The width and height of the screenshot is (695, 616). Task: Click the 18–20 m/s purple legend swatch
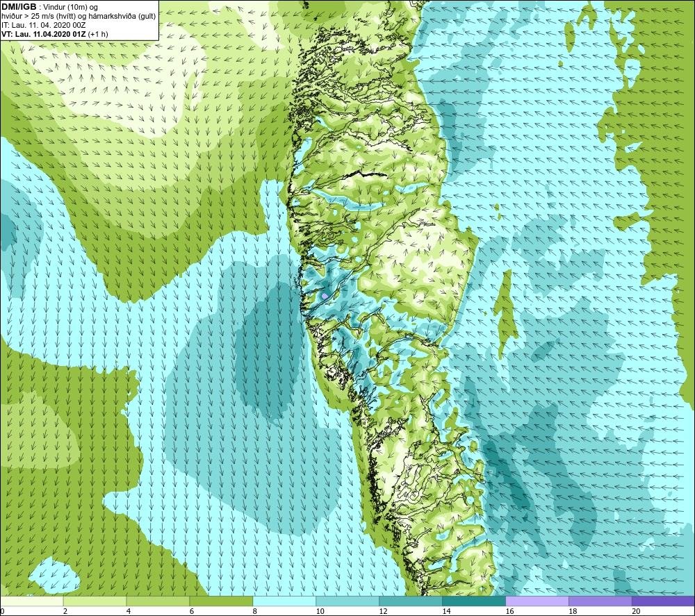click(600, 601)
